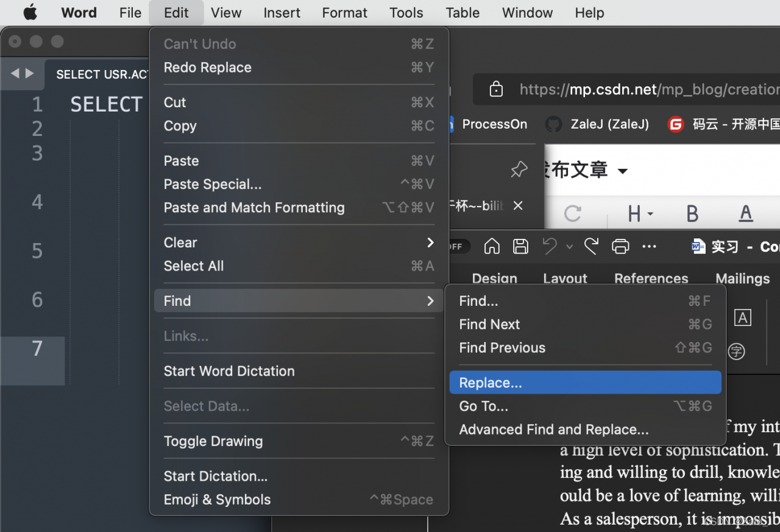
Task: Click the Home icon in Word toolbar
Action: [492, 246]
